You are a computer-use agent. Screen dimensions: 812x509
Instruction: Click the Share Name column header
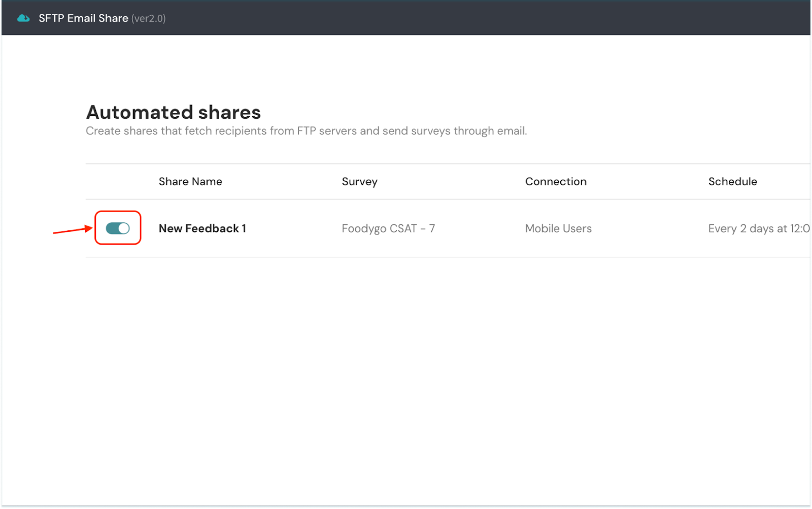tap(190, 182)
